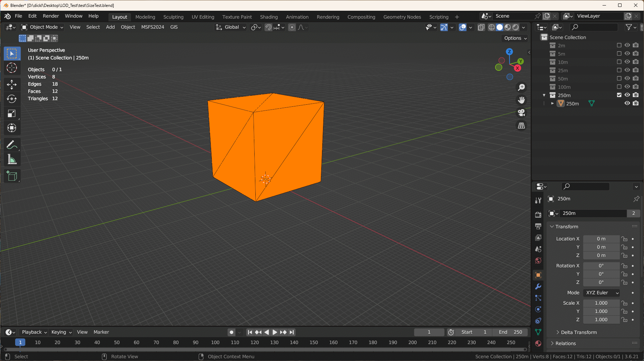Open the XYZ Euler rotation mode dropdown

tap(602, 293)
